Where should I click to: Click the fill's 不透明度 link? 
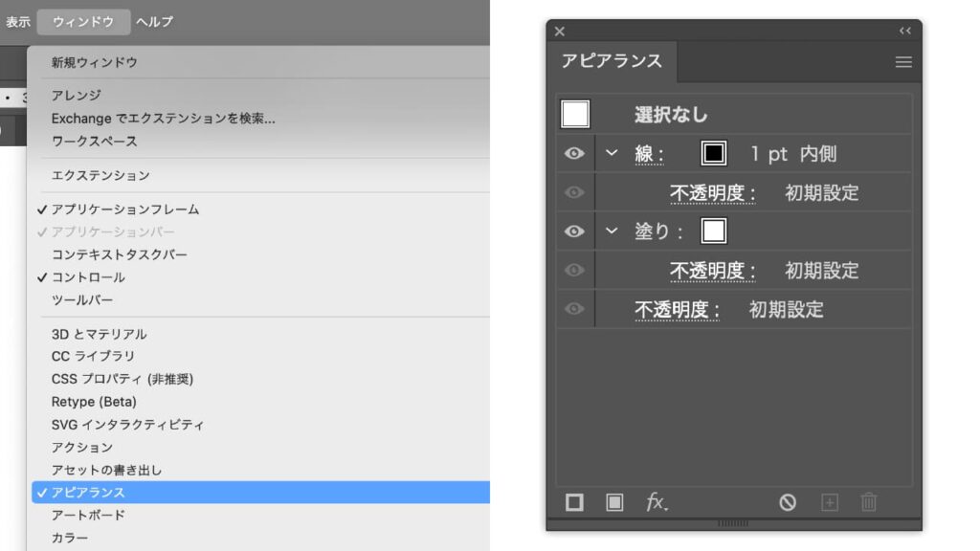tap(712, 271)
